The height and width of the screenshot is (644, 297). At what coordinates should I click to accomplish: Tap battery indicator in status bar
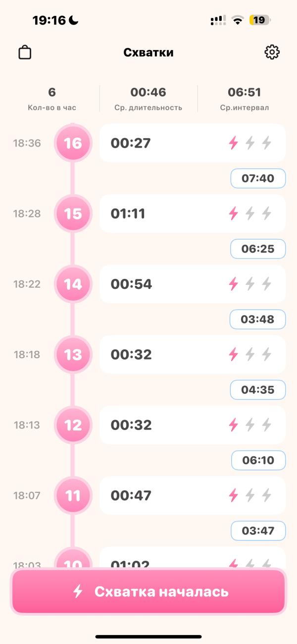(260, 20)
